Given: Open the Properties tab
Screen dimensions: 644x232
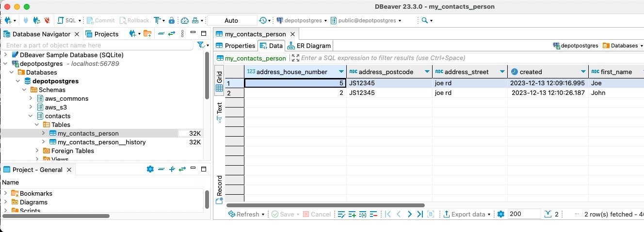Looking at the screenshot, I should [236, 46].
